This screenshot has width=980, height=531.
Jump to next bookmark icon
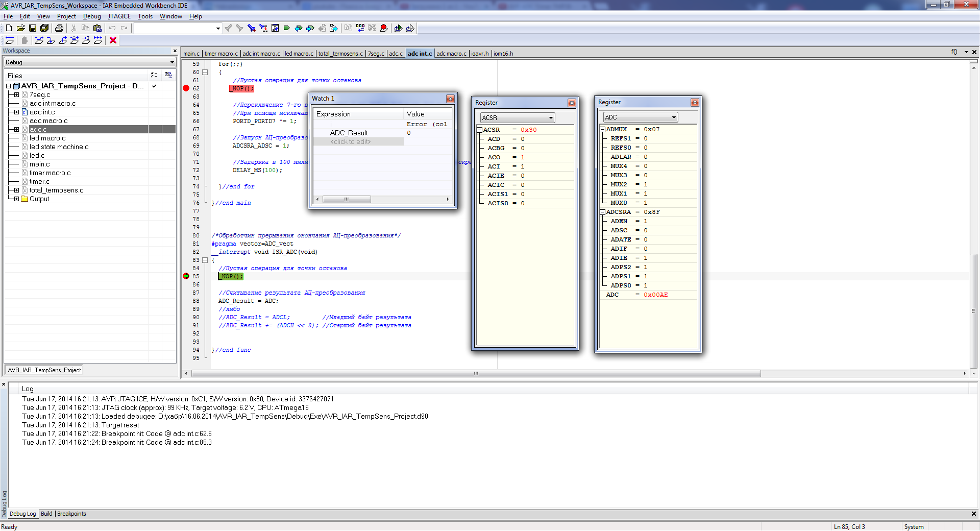pyautogui.click(x=310, y=28)
